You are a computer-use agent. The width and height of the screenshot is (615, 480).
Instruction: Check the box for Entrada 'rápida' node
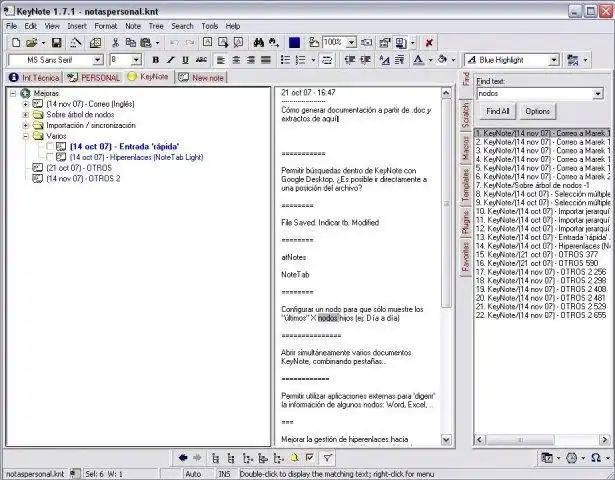tap(50, 146)
